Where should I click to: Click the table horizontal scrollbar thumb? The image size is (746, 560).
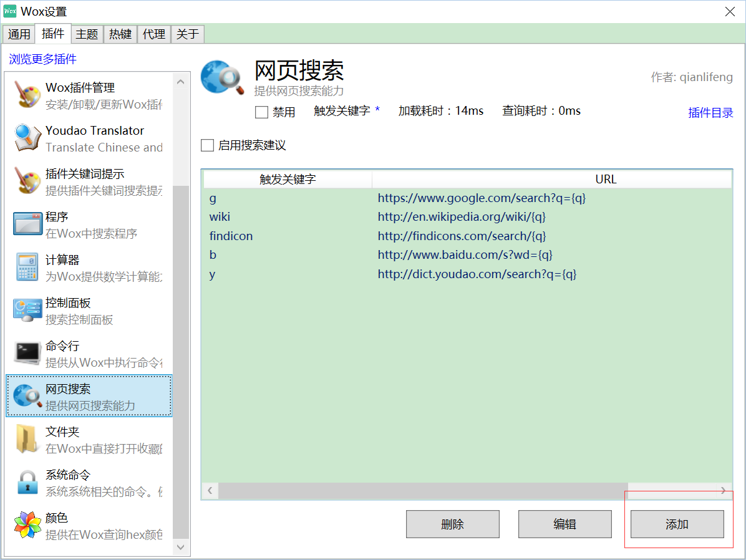(423, 491)
